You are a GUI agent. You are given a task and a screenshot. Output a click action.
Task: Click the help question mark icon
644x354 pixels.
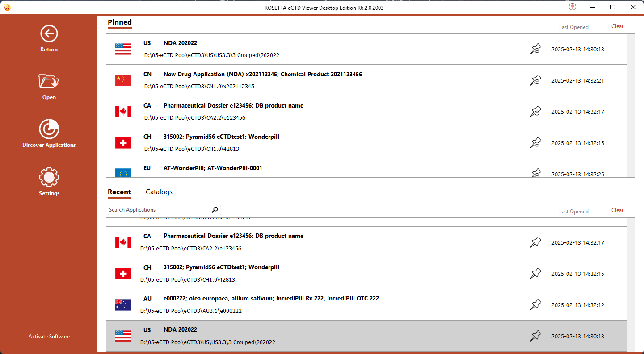[x=572, y=7]
